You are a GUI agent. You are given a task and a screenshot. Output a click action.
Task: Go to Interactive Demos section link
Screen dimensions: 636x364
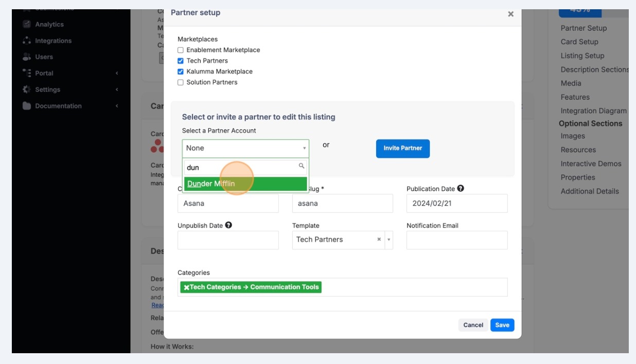tap(591, 163)
